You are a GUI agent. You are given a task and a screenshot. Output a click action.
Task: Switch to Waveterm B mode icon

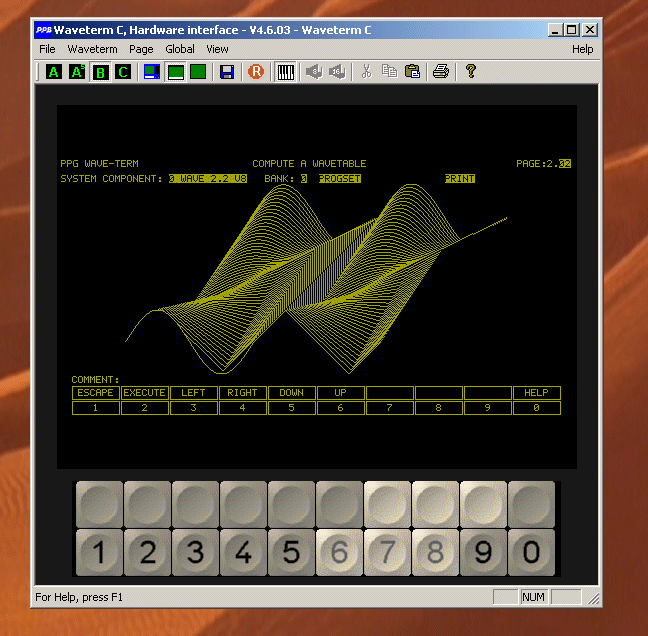point(100,72)
